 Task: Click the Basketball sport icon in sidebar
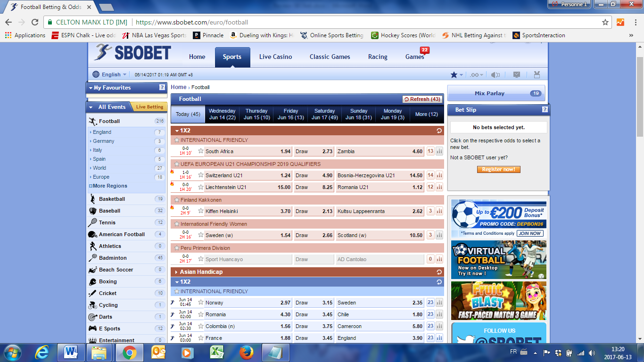[x=93, y=199]
